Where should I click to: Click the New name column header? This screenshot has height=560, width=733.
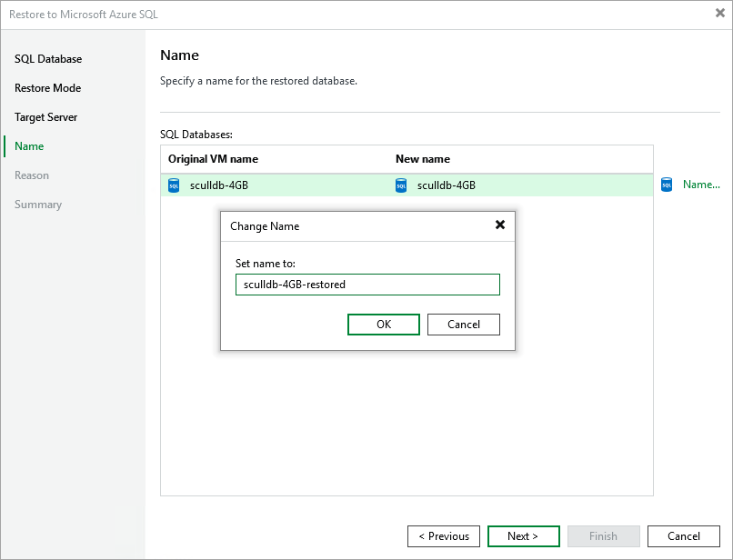click(x=423, y=159)
